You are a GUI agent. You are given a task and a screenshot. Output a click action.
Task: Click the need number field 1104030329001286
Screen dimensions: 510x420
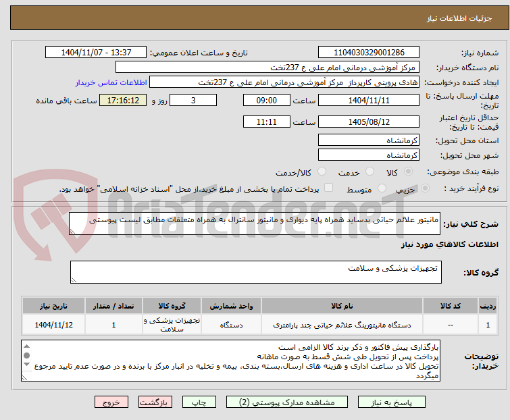369,53
